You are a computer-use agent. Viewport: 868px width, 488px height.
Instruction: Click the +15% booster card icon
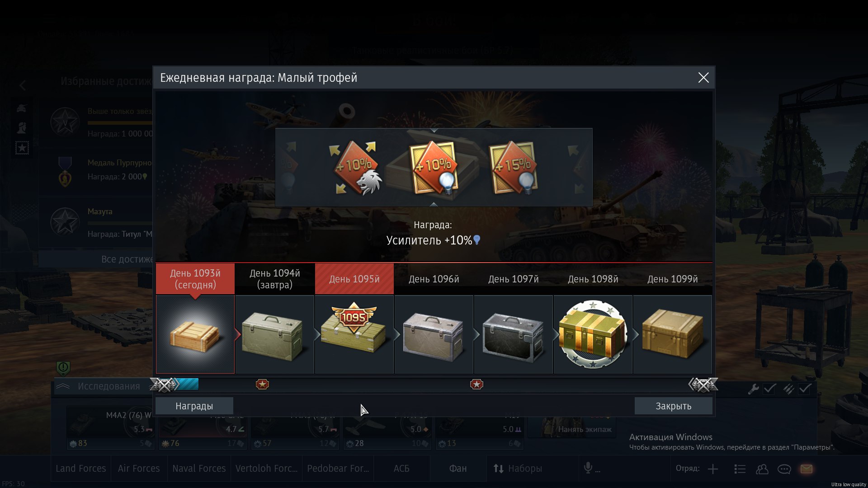pos(514,168)
